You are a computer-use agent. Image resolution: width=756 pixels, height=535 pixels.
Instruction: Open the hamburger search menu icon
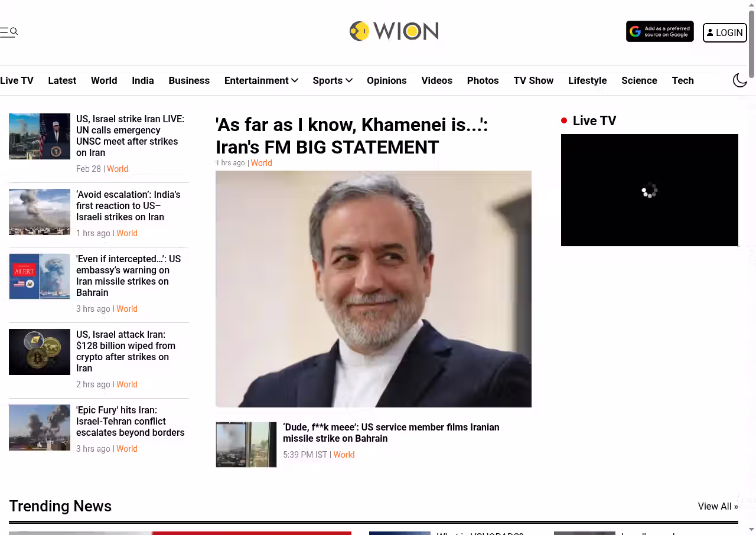point(9,32)
